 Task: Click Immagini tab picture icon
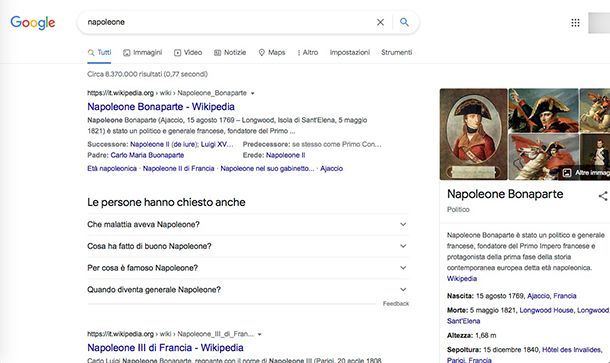(126, 53)
